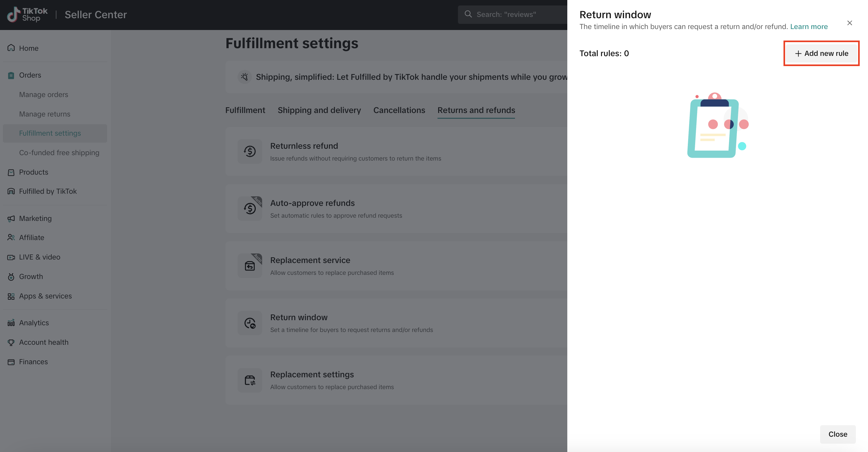Switch to Shipping and delivery tab

pos(319,110)
